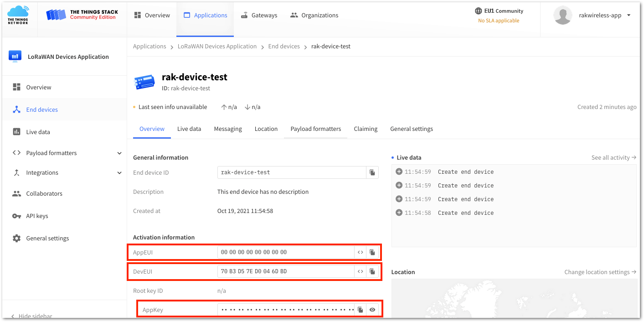Toggle AppKey visibility eye icon
Viewport: 644px width, 322px height.
(x=372, y=310)
